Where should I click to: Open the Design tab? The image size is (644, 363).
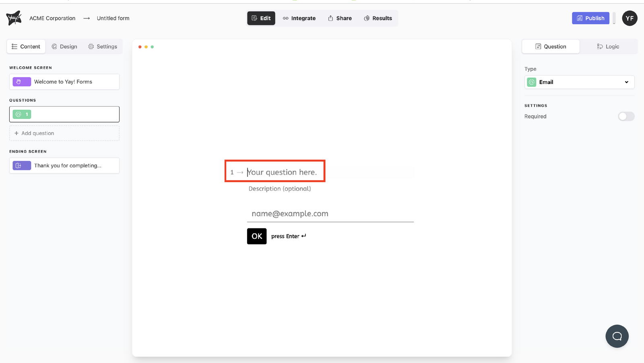64,47
